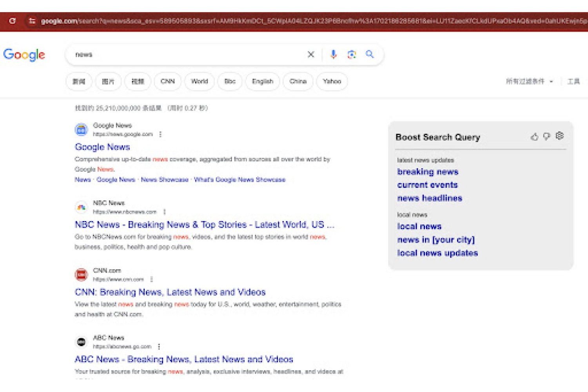Thumbs up the Boost Search Query panel
The height and width of the screenshot is (392, 588).
(534, 137)
